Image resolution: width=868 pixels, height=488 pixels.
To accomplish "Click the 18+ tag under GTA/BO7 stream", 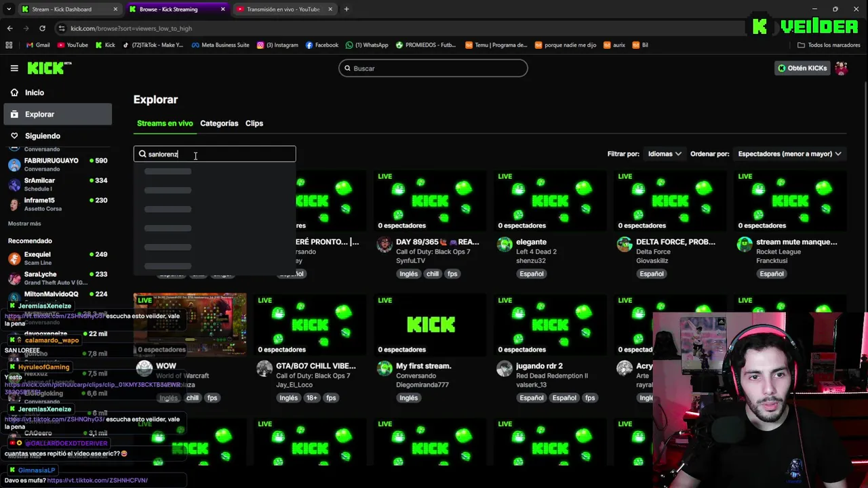I will click(x=311, y=398).
